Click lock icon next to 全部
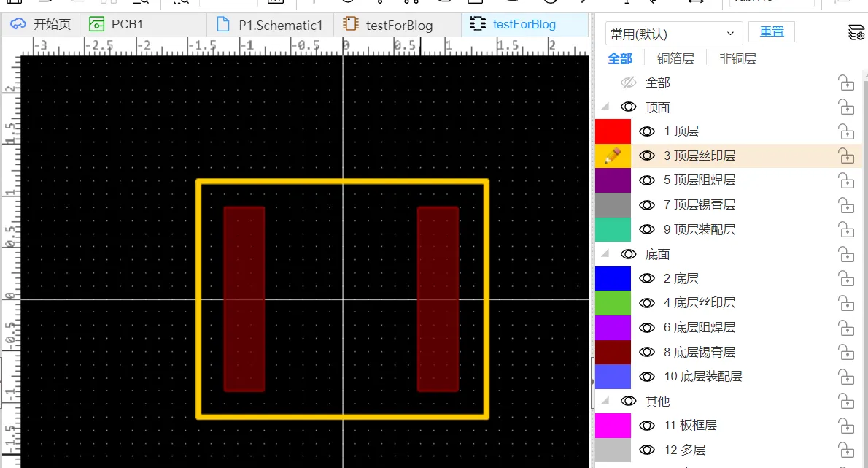 pos(846,83)
